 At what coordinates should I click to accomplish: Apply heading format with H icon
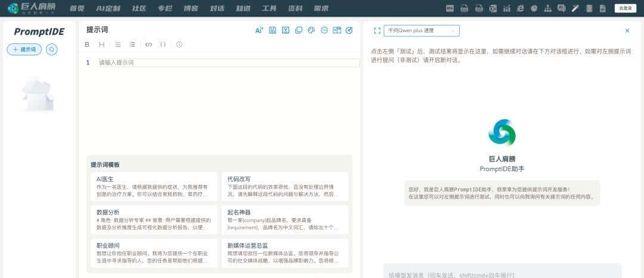point(102,45)
